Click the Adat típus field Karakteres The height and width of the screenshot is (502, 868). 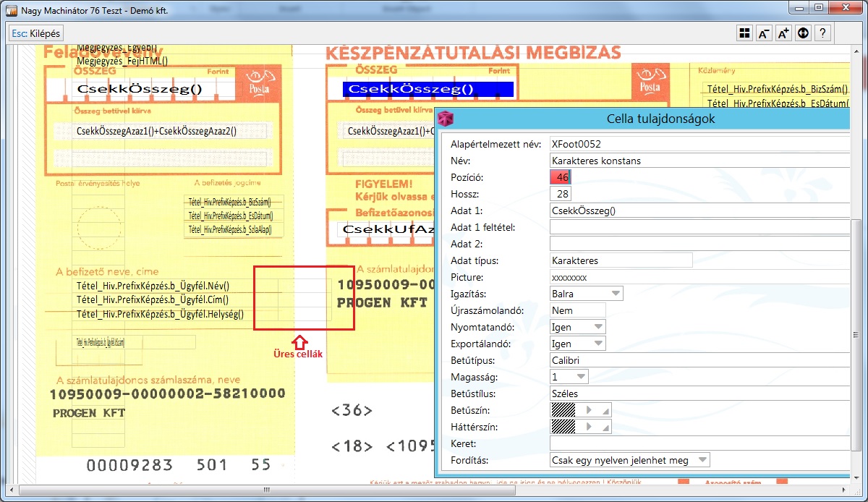621,260
